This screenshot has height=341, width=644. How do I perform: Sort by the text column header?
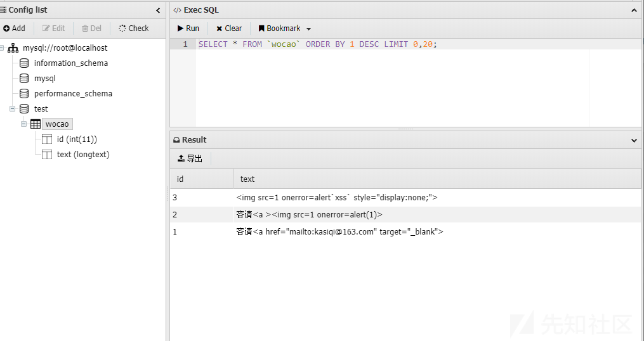[x=437, y=179]
